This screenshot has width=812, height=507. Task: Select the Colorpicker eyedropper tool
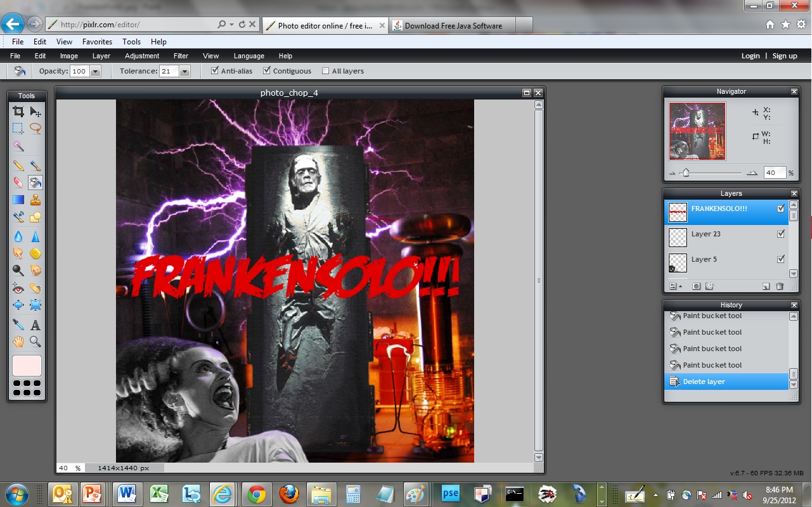[18, 324]
